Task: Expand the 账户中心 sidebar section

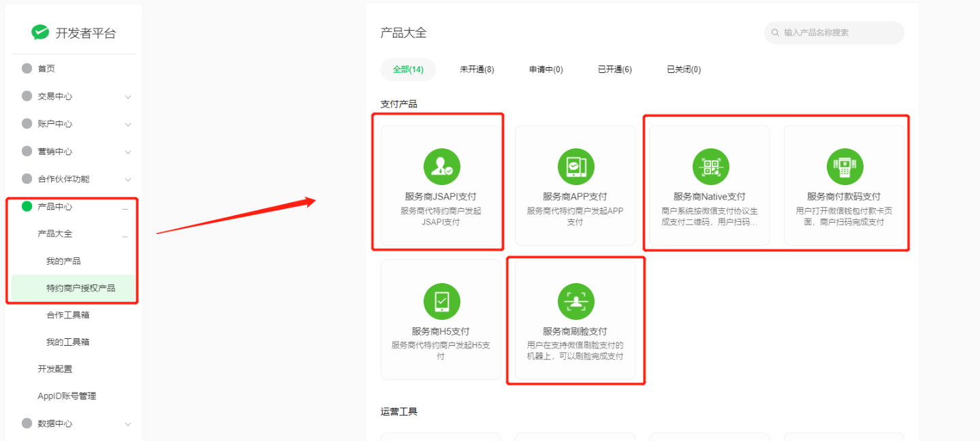Action: (128, 124)
